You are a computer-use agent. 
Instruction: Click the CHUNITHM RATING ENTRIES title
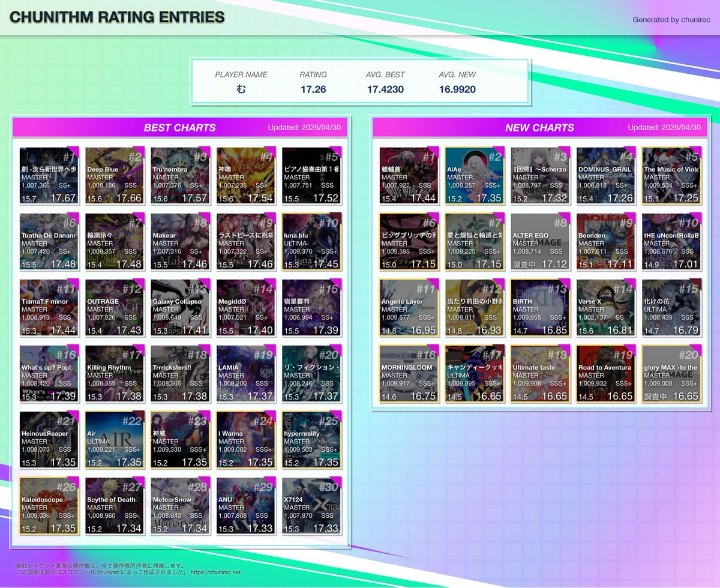[118, 17]
